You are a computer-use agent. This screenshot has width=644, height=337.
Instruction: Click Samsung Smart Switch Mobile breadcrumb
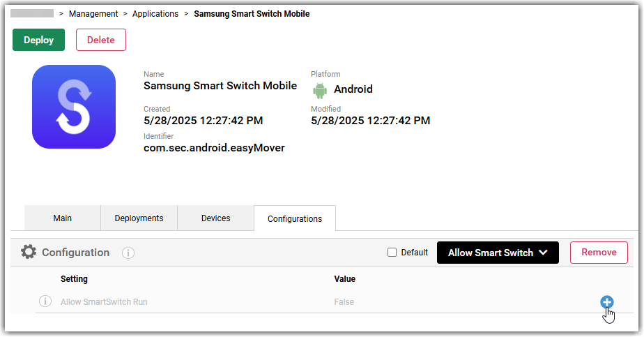click(252, 13)
